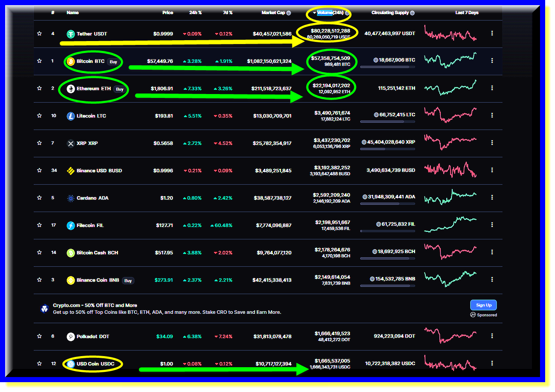Sort table by rank # column
555x392 pixels.
[53, 13]
